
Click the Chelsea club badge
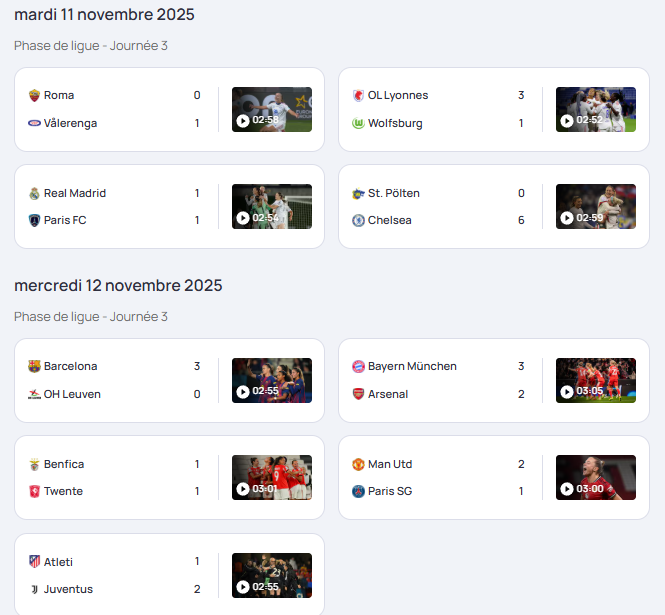pyautogui.click(x=358, y=220)
